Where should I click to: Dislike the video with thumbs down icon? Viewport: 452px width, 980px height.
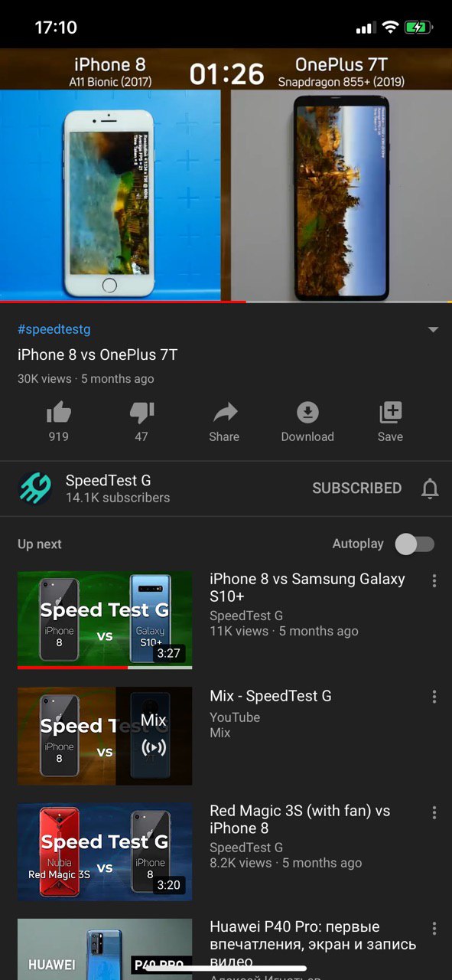coord(141,413)
